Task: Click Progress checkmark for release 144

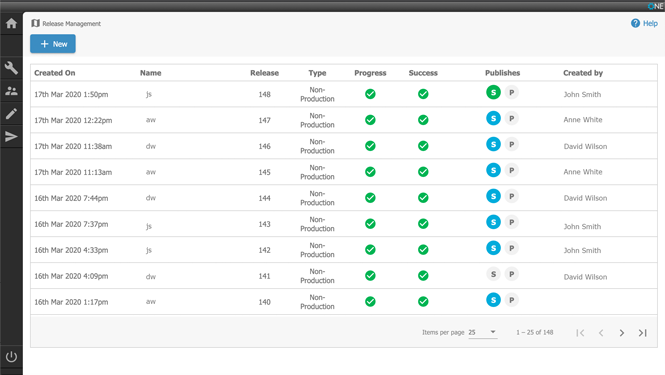Action: 370,198
